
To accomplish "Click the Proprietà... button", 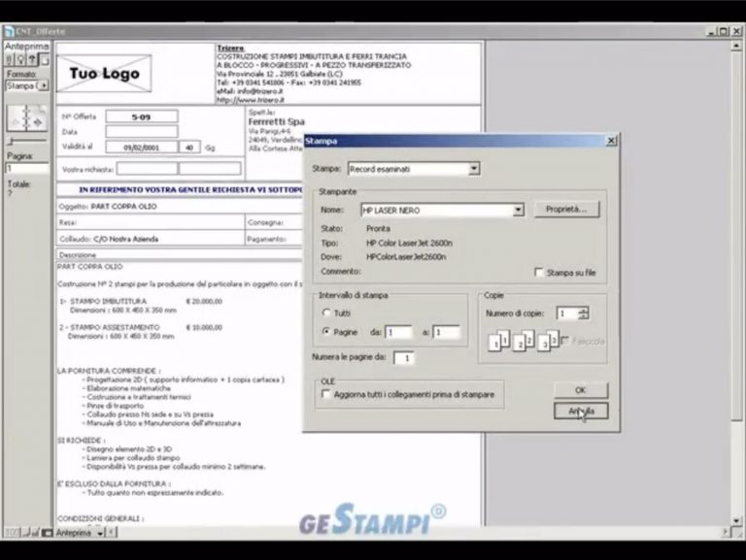I will point(566,209).
